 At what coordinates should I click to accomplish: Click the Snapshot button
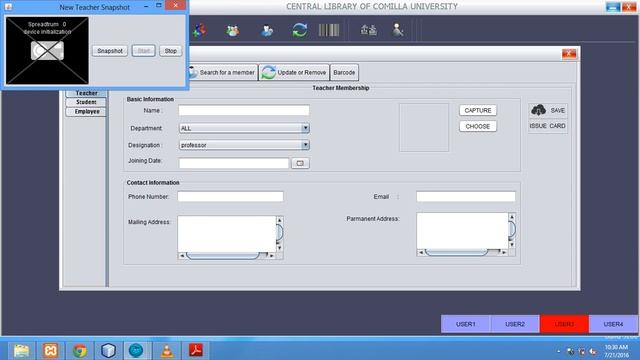[110, 51]
